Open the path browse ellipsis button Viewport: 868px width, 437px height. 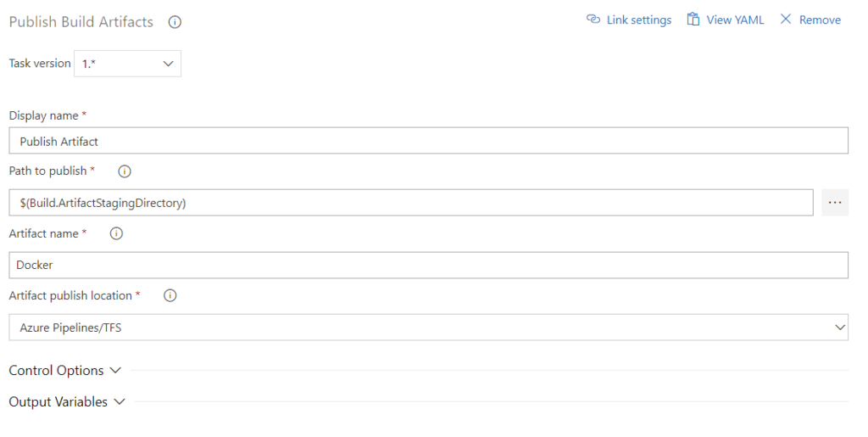tap(835, 203)
